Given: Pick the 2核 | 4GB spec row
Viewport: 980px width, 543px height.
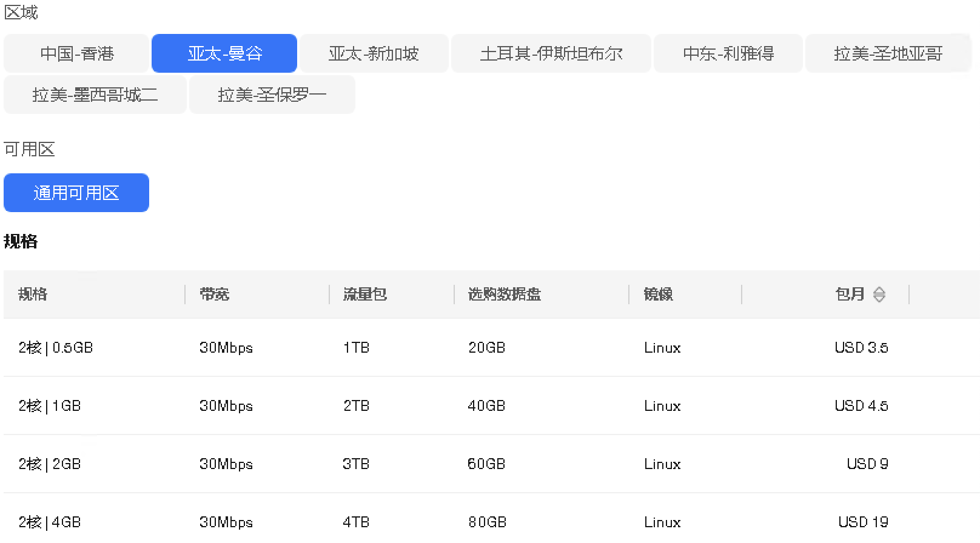Looking at the screenshot, I should point(50,522).
